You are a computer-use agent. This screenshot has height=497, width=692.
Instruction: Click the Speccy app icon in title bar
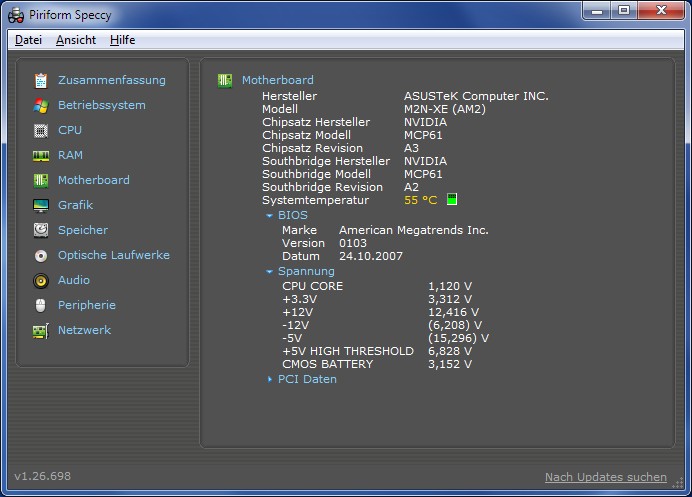click(16, 15)
